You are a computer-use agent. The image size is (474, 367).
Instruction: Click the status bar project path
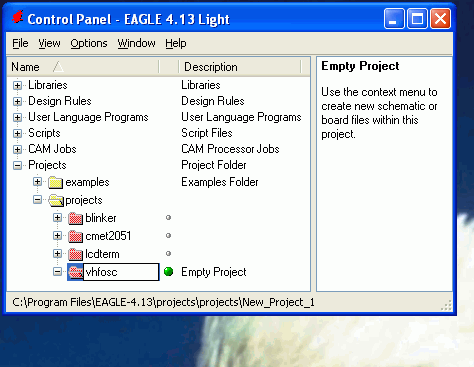[163, 302]
